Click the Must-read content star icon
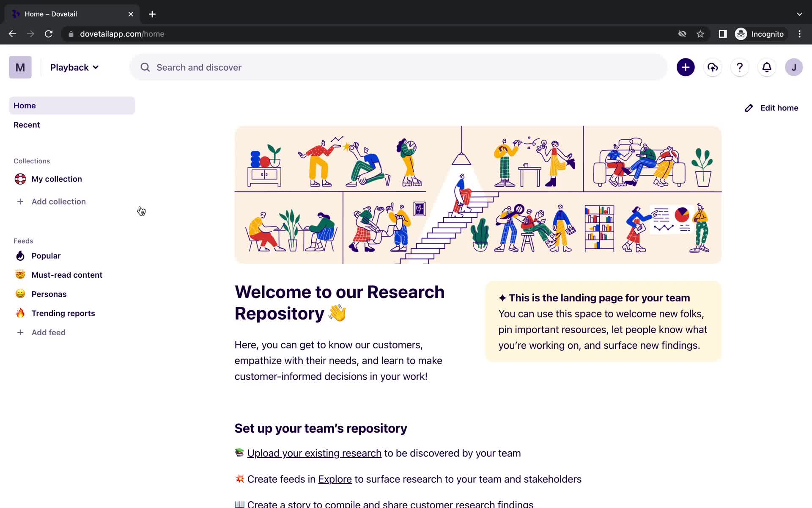Viewport: 812px width, 508px height. (x=20, y=274)
